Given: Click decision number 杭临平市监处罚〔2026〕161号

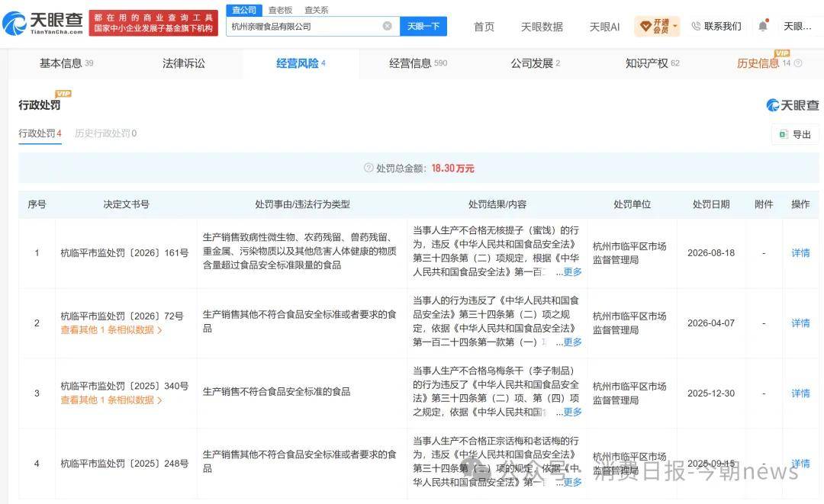Looking at the screenshot, I should point(124,253).
